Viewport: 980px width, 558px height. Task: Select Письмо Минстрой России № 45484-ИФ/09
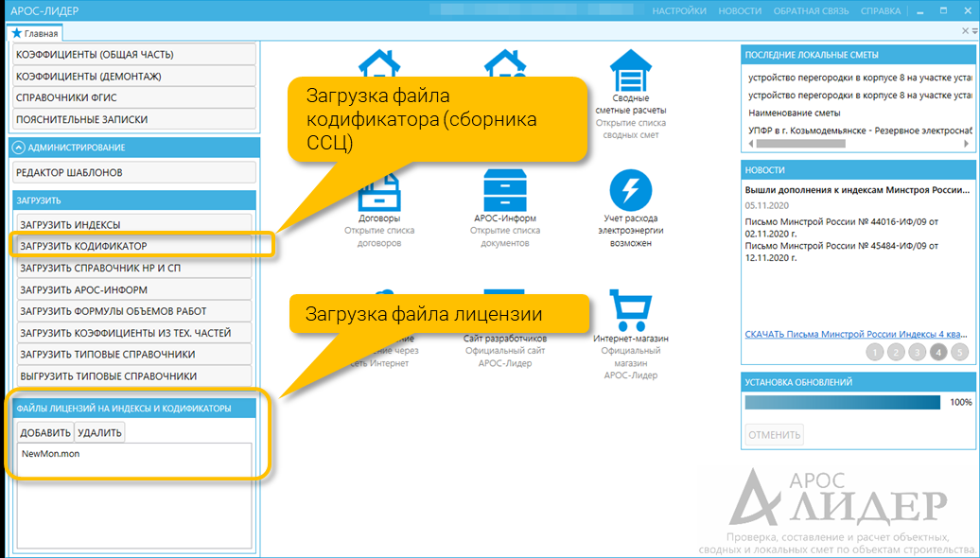[x=841, y=252]
